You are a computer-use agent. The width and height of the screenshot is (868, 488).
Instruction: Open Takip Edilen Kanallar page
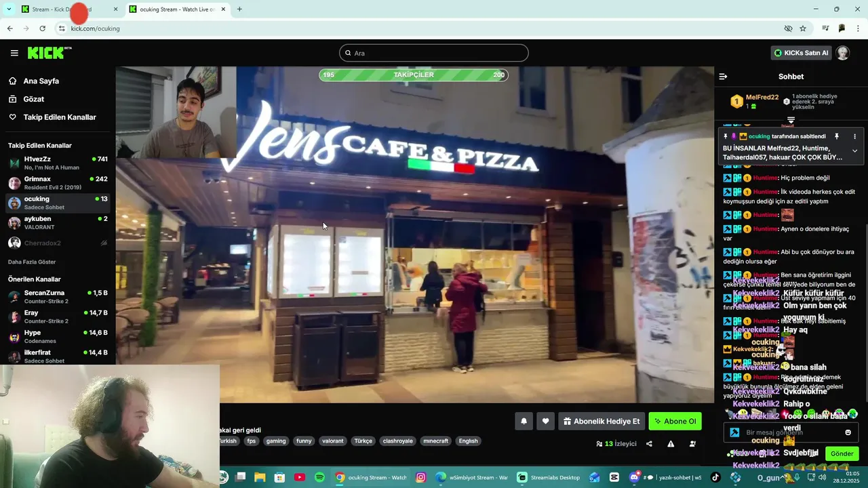click(60, 117)
